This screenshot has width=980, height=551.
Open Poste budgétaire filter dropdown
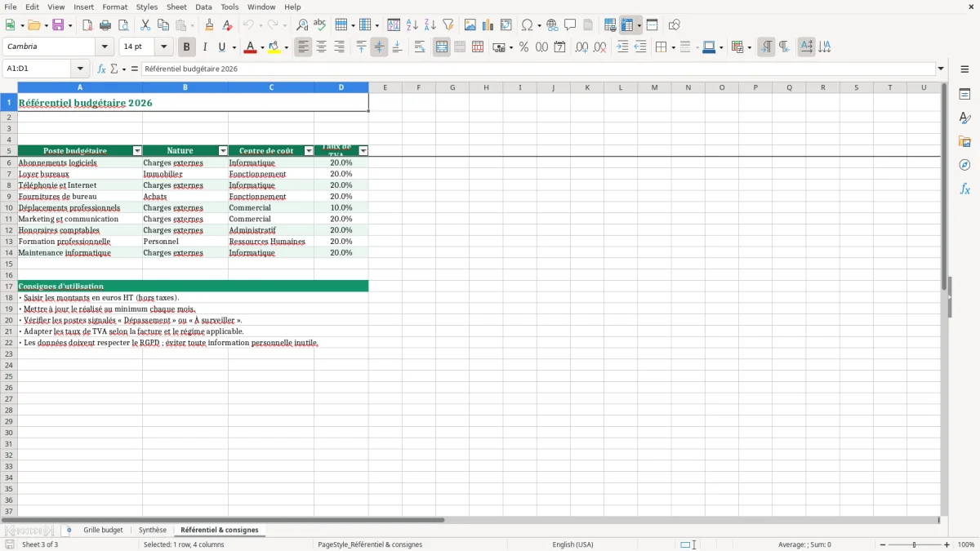click(137, 151)
